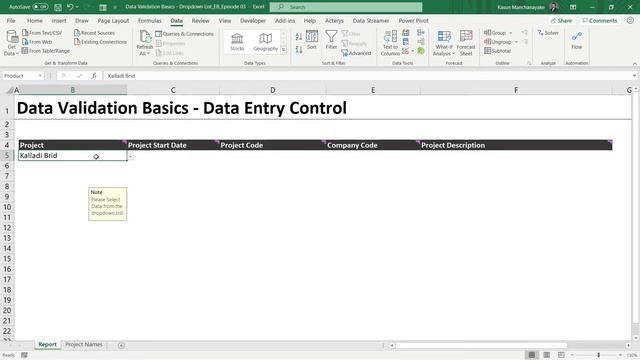Create a Forecast Sheet
This screenshot has width=640, height=360.
pyautogui.click(x=466, y=43)
